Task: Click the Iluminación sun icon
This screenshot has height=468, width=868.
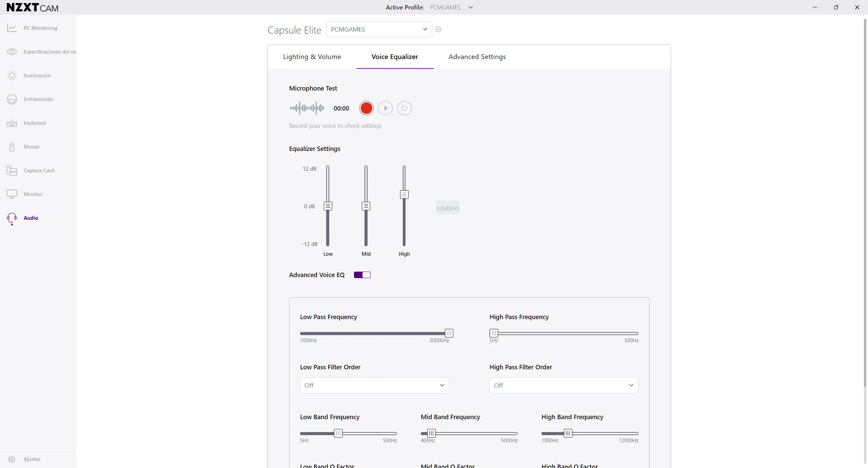Action: pos(12,76)
